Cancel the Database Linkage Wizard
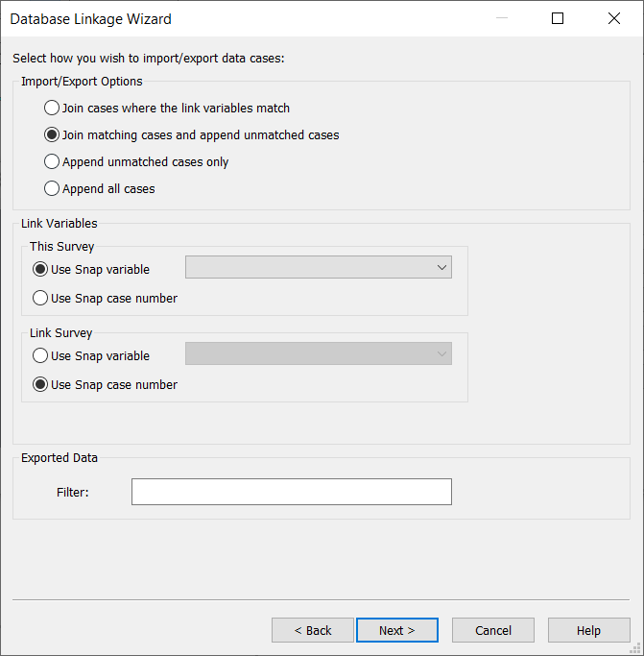The width and height of the screenshot is (644, 656). click(493, 630)
